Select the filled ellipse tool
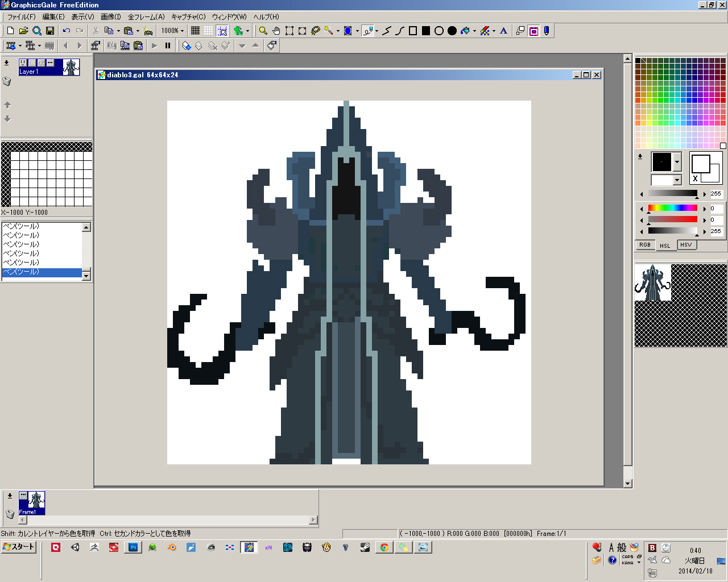Screen dimensions: 728x582 452,31
